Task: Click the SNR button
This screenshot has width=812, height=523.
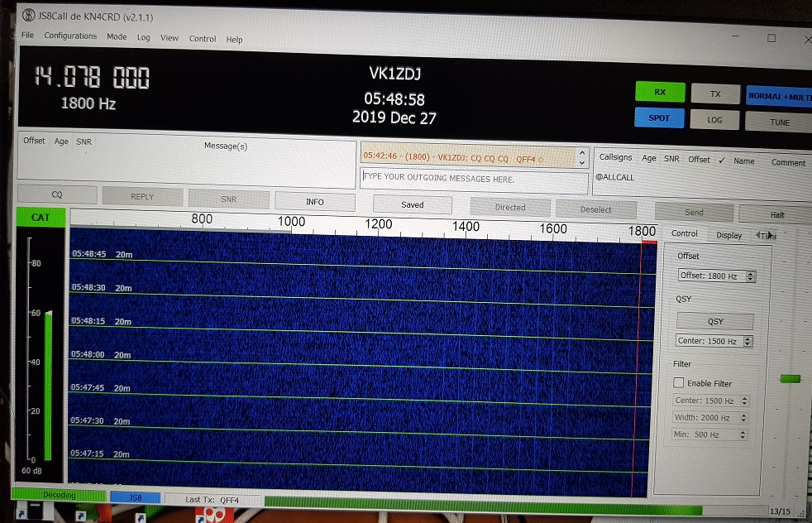Action: [x=229, y=199]
